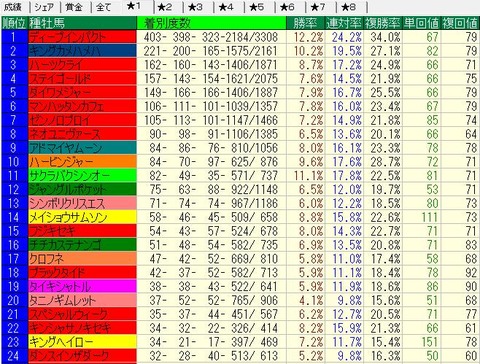
Task: Switch to the シェア tab
Action: pyautogui.click(x=44, y=7)
